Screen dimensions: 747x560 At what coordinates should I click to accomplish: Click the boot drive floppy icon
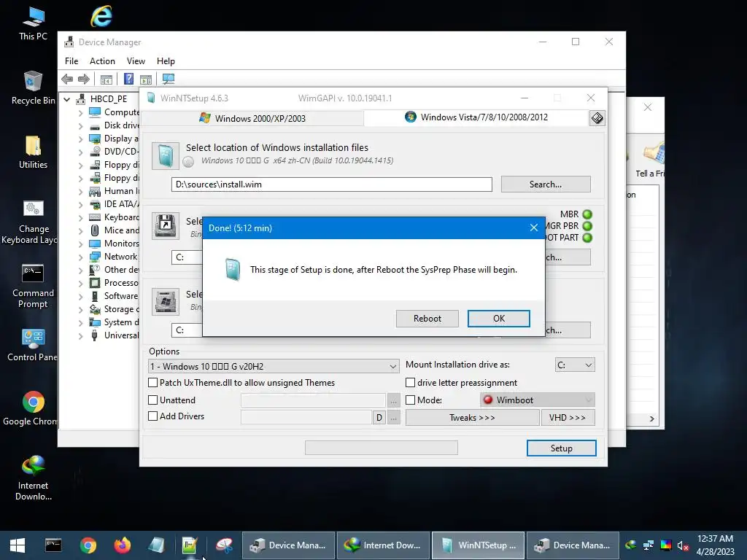(166, 226)
